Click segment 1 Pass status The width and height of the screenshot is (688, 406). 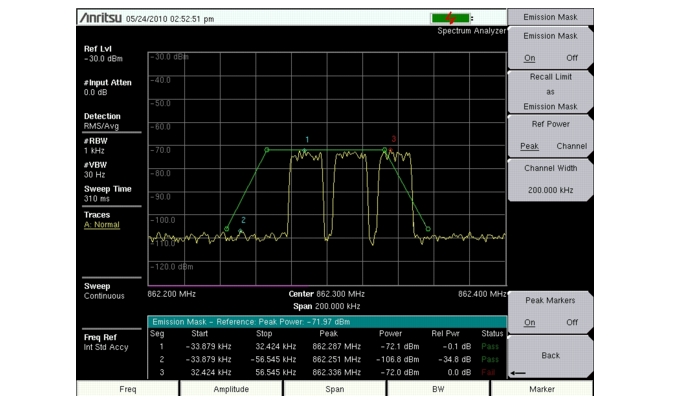point(490,346)
